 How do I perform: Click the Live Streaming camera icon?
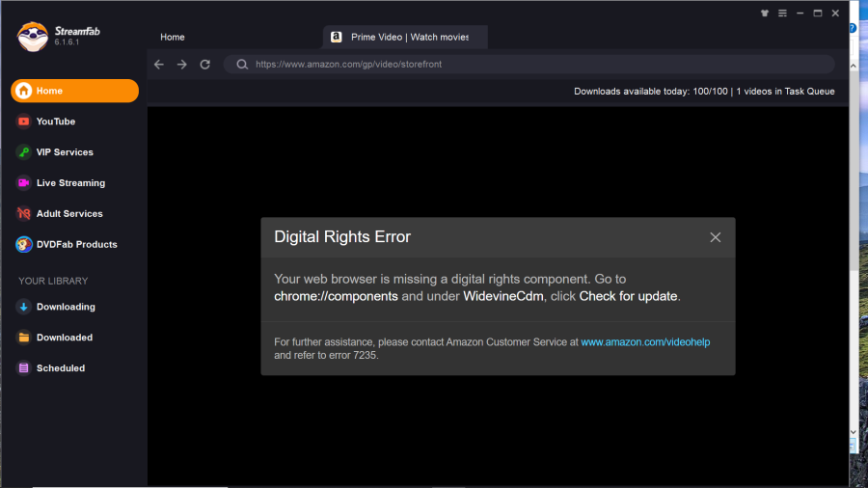(x=23, y=182)
